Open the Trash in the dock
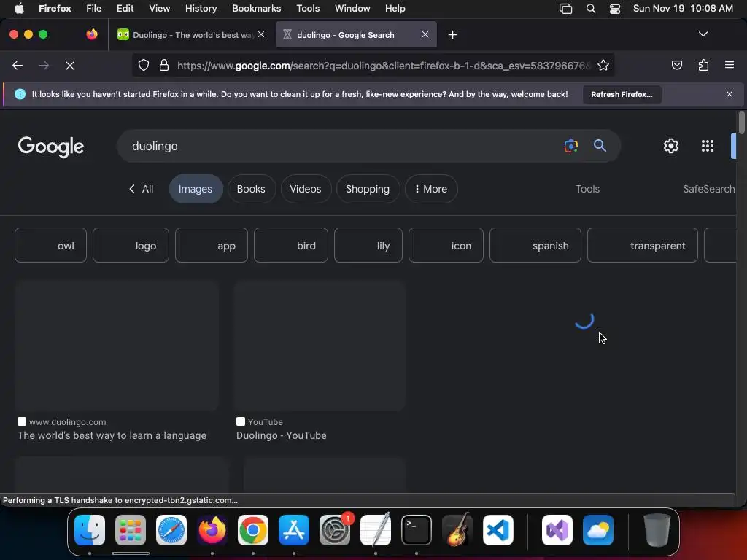Image resolution: width=747 pixels, height=560 pixels. click(657, 530)
